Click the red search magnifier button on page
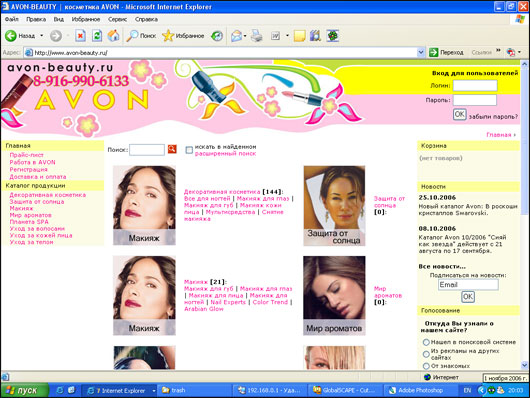This screenshot has height=398, width=530. [172, 149]
